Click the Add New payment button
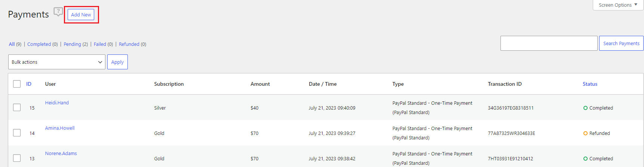 (x=81, y=15)
